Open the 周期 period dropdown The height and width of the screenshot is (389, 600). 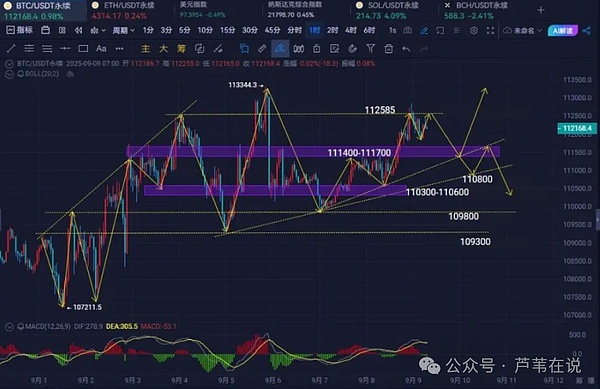pyautogui.click(x=123, y=30)
